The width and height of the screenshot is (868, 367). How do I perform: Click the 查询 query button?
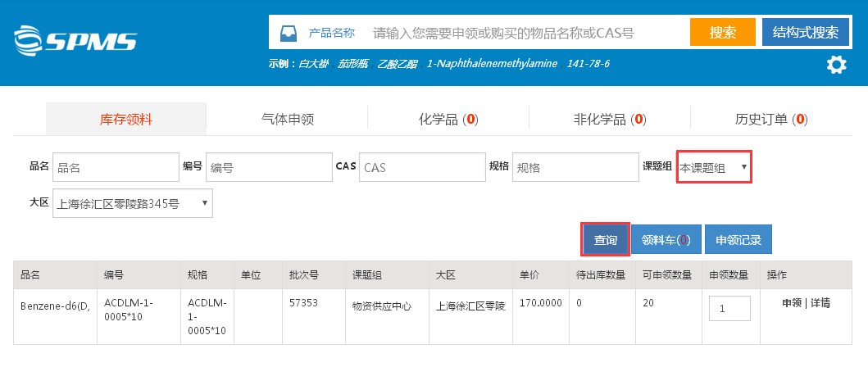[x=606, y=240]
